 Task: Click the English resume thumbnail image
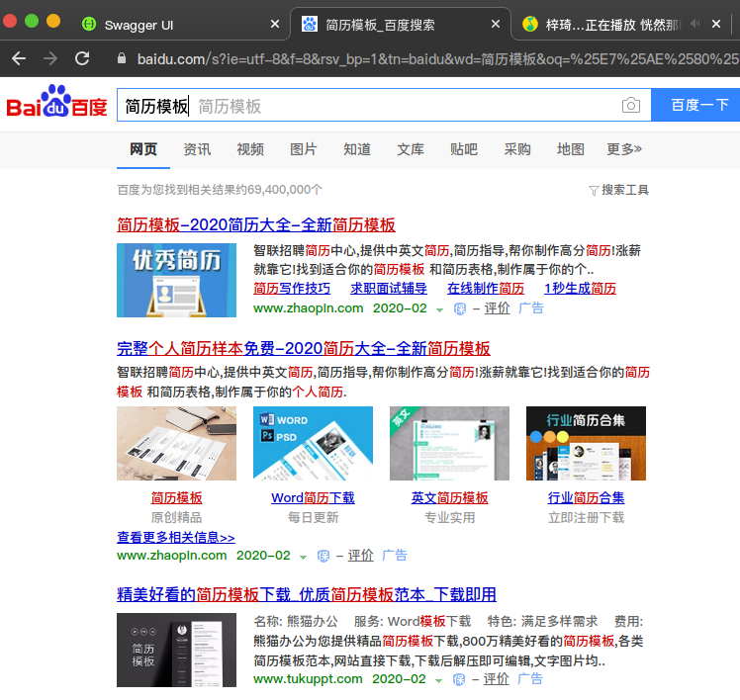point(449,443)
